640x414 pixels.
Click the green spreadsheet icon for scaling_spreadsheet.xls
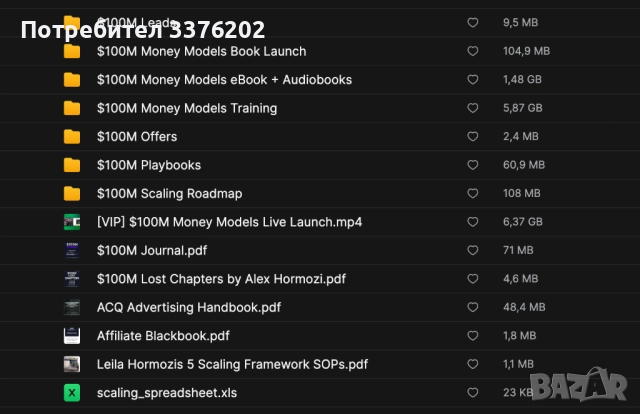tap(72, 393)
